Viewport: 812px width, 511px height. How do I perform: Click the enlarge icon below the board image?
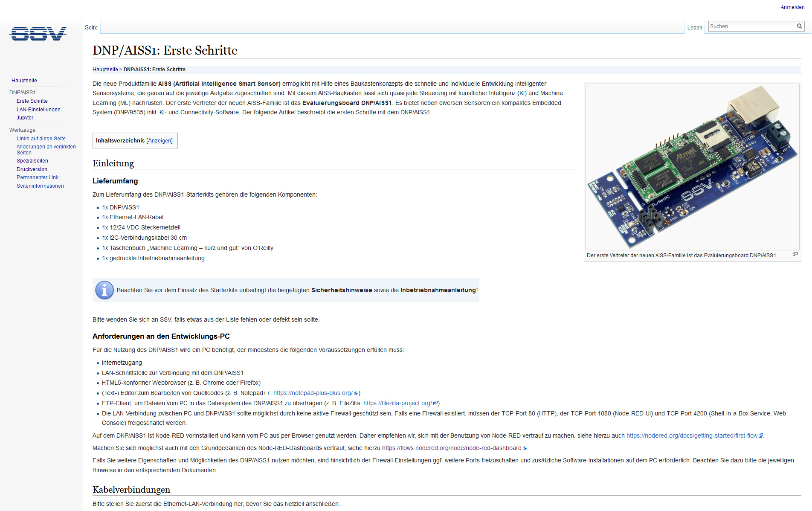[x=795, y=254]
